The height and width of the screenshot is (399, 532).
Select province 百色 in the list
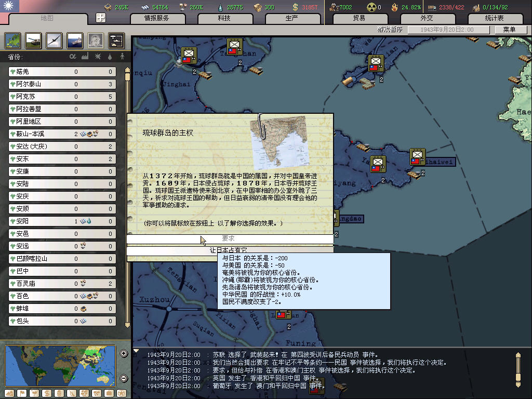coord(62,296)
